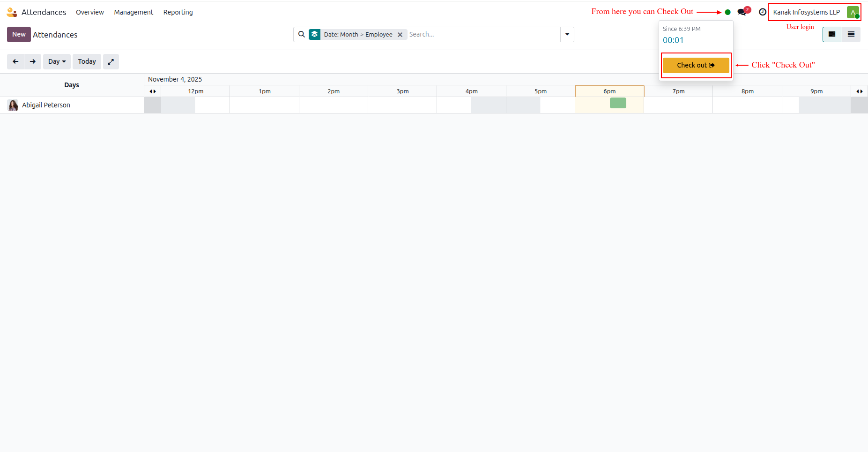Viewport: 868px width, 452px height.
Task: Open the green attendance pill at 6pm
Action: tap(618, 103)
